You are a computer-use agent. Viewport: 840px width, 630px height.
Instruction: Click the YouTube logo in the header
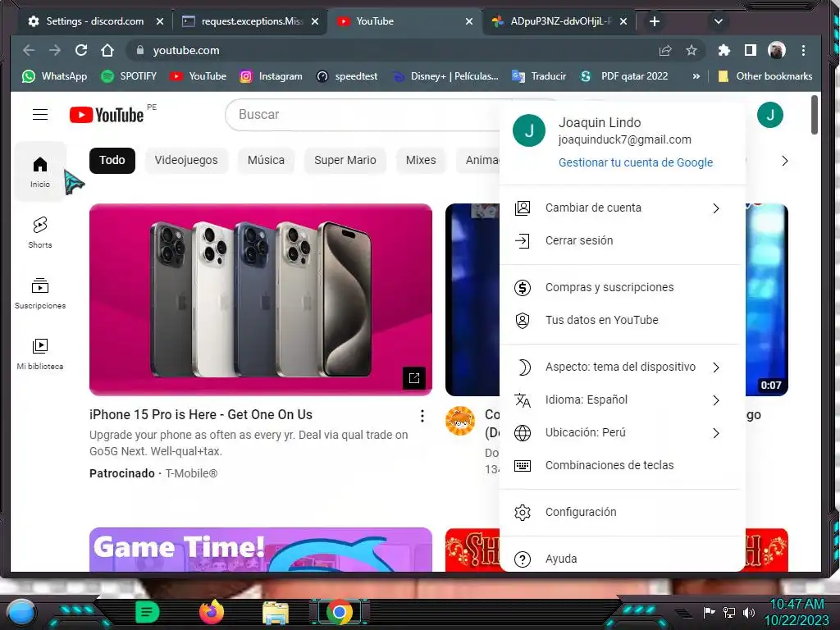pyautogui.click(x=107, y=115)
